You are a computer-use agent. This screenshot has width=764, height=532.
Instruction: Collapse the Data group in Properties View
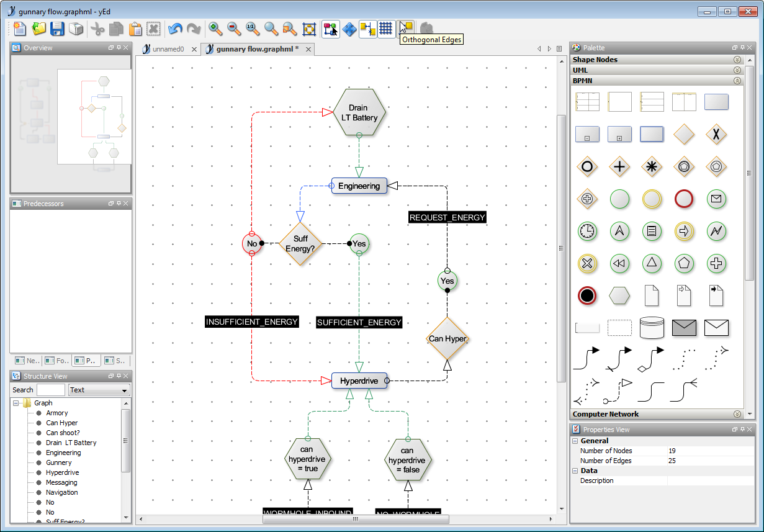point(575,471)
